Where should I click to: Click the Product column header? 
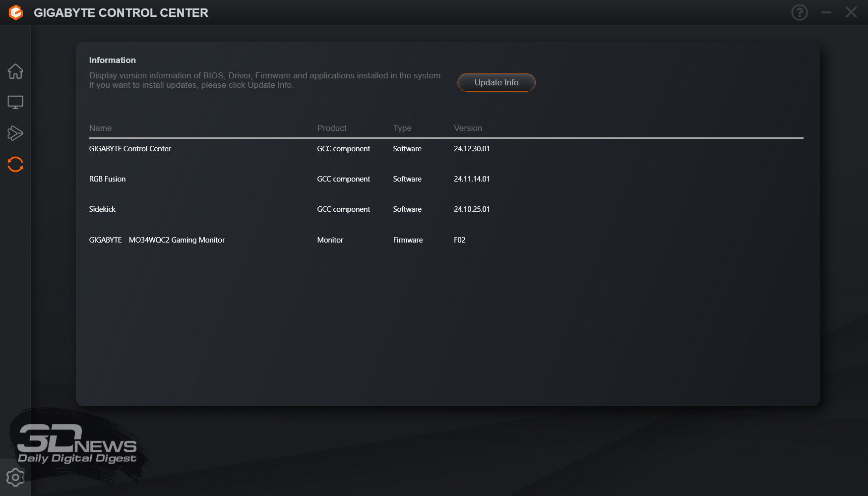click(x=332, y=128)
